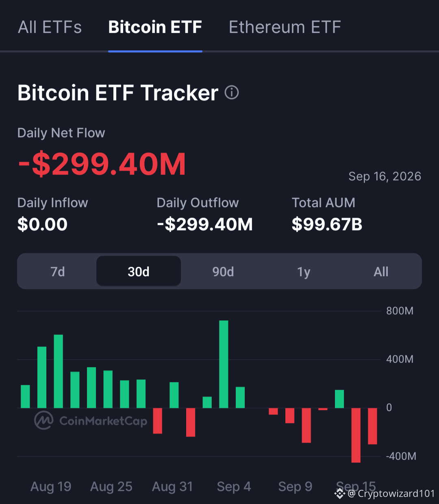Click the Sep 16, 2026 date label
Image resolution: width=439 pixels, height=504 pixels.
pos(385,176)
